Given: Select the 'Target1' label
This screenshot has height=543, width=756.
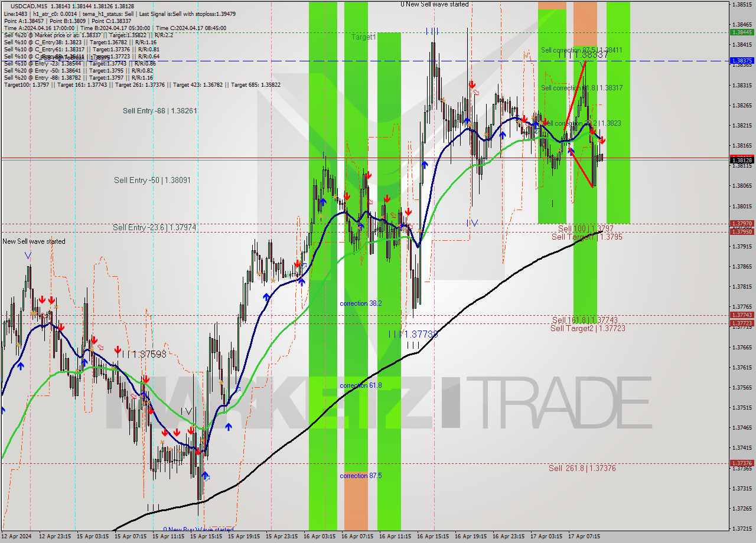Looking at the screenshot, I should [x=363, y=37].
